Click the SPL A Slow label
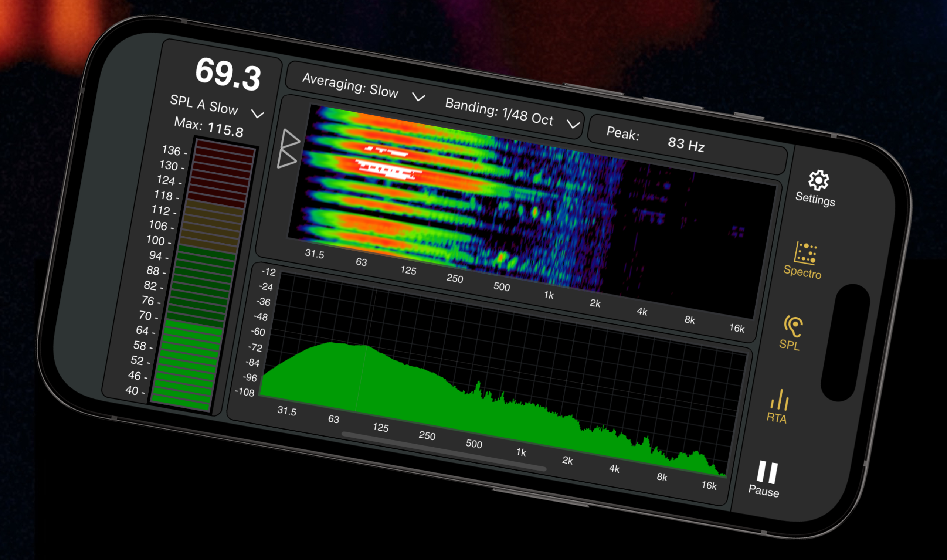The height and width of the screenshot is (560, 947). pos(204,105)
